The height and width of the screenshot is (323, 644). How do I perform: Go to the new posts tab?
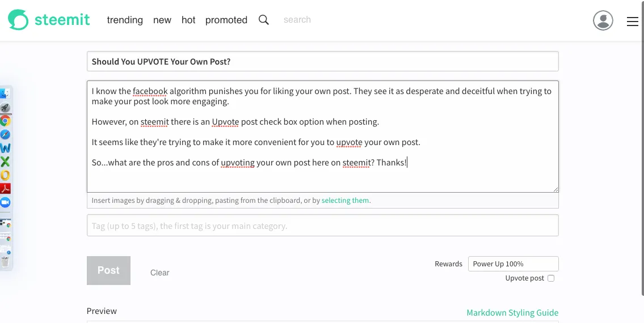(162, 20)
